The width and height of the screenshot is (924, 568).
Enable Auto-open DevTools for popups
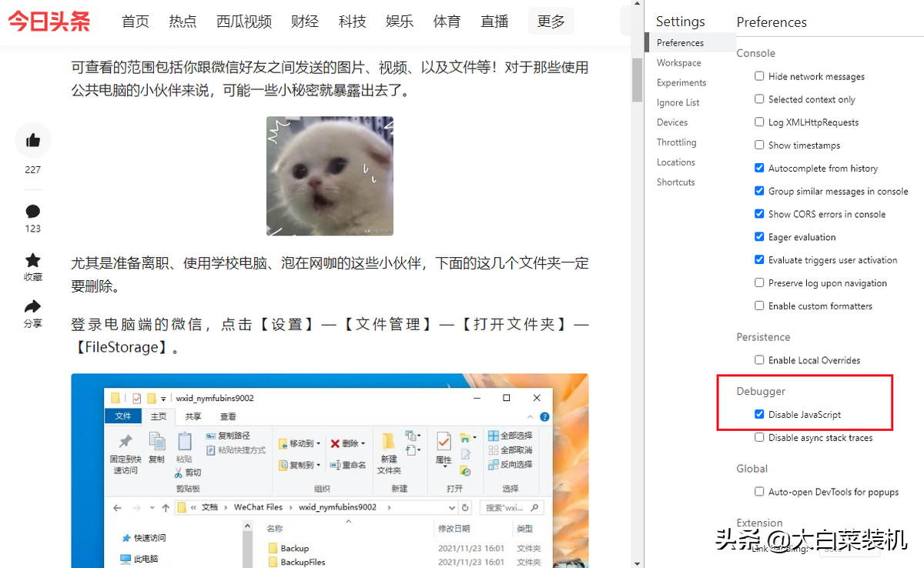click(x=760, y=492)
